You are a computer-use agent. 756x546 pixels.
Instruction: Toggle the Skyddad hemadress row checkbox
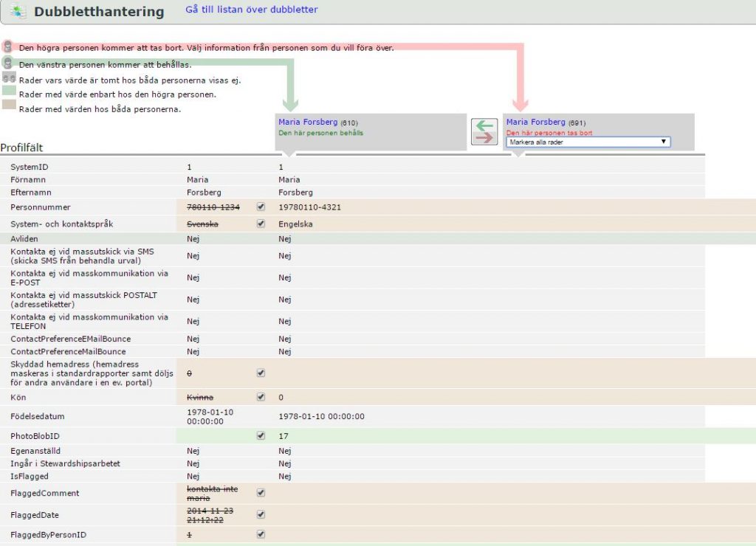tap(261, 373)
